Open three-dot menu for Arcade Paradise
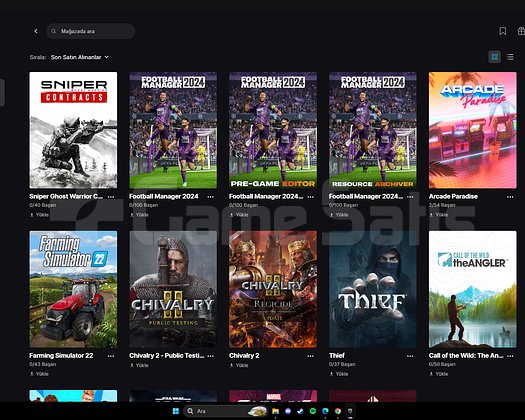Image resolution: width=525 pixels, height=420 pixels. tap(510, 197)
